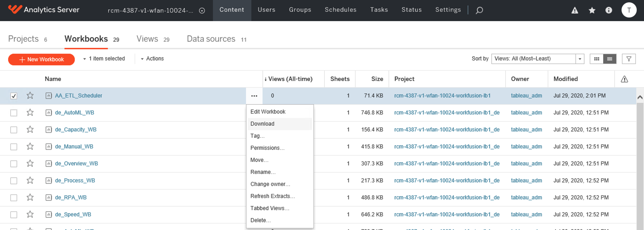Click workbook icon beside de_Capacity_WB
644x230 pixels.
pos(49,129)
